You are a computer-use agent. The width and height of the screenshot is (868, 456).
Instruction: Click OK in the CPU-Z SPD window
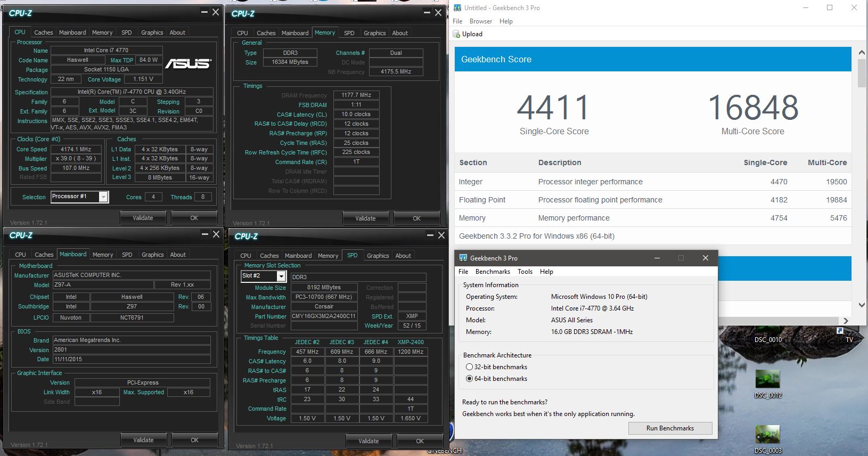click(420, 441)
